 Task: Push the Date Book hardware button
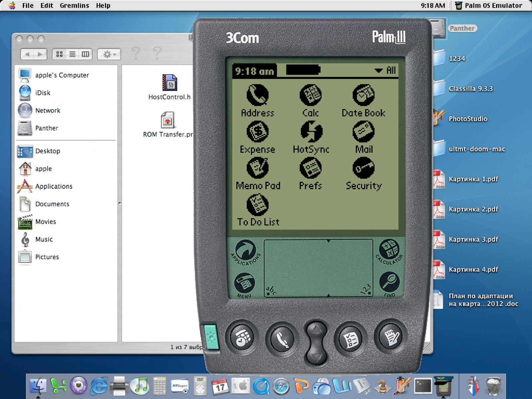pyautogui.click(x=242, y=337)
